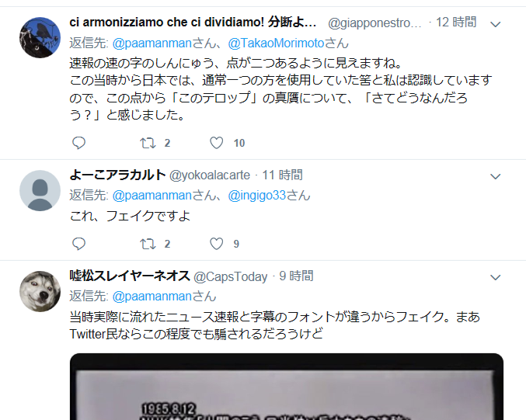Retweet yokoalacarte's tweet
This screenshot has width=526, height=420.
click(148, 244)
